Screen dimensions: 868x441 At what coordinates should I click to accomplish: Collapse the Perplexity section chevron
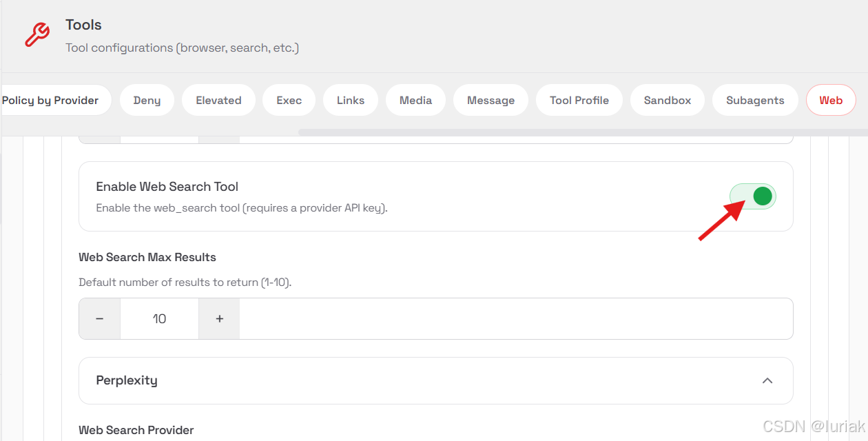tap(767, 380)
